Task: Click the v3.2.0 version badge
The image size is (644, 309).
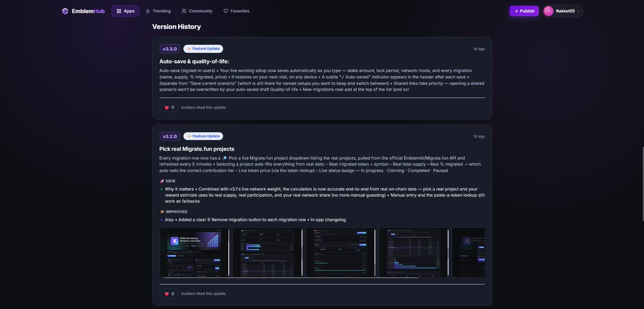Action: point(170,136)
